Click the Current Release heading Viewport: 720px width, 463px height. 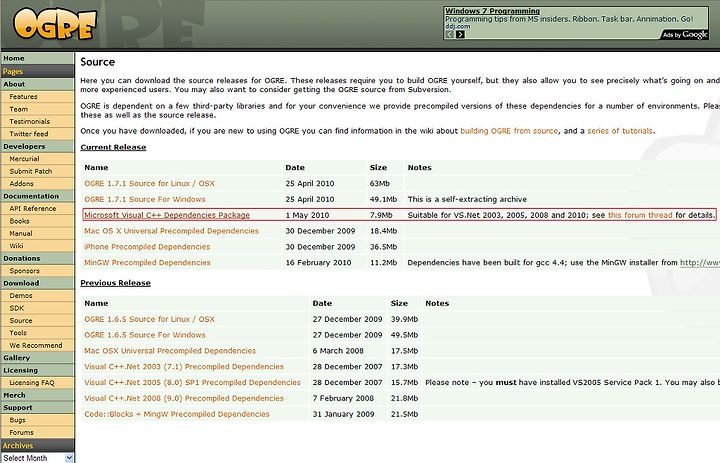coord(113,147)
